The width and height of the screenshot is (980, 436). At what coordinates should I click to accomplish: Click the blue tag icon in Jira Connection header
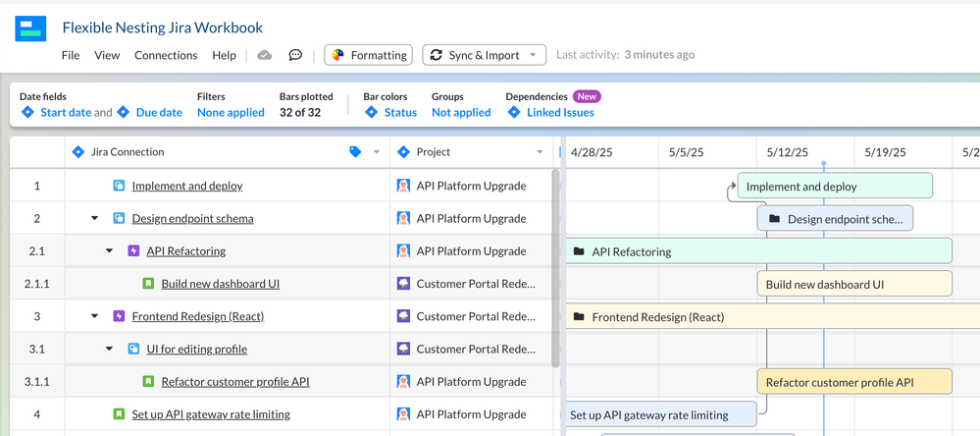[x=355, y=152]
